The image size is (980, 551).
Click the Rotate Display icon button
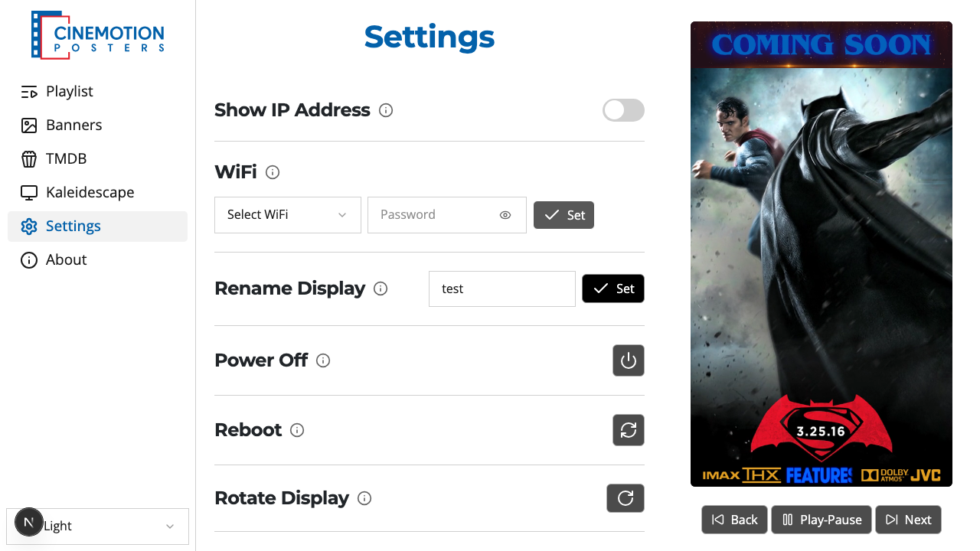(626, 498)
